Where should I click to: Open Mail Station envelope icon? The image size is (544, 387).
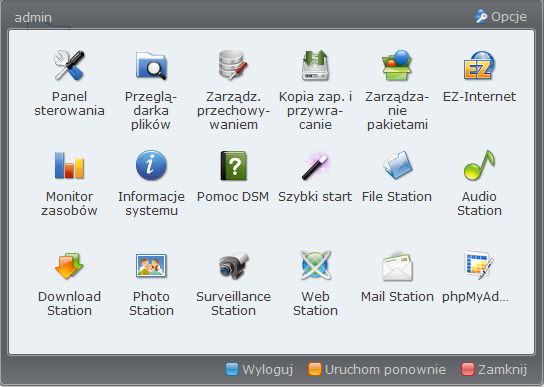pyautogui.click(x=397, y=266)
